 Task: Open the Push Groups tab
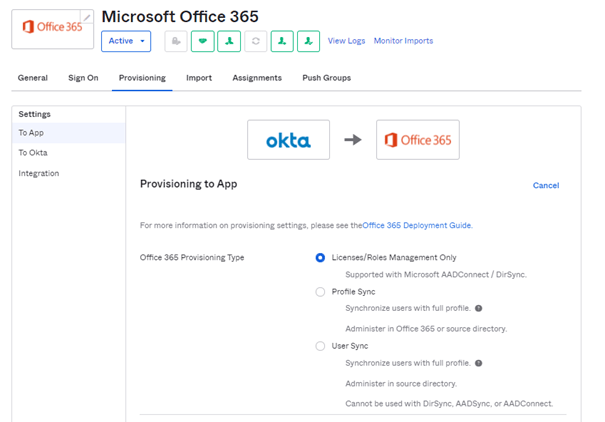[x=326, y=78]
